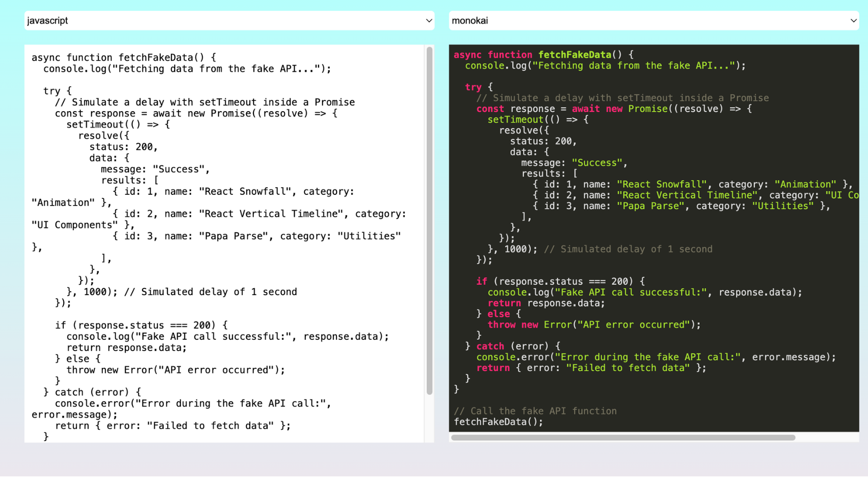Image resolution: width=868 pixels, height=488 pixels.
Task: Click highlighted '}, 1000);' line in output
Action: coord(513,249)
